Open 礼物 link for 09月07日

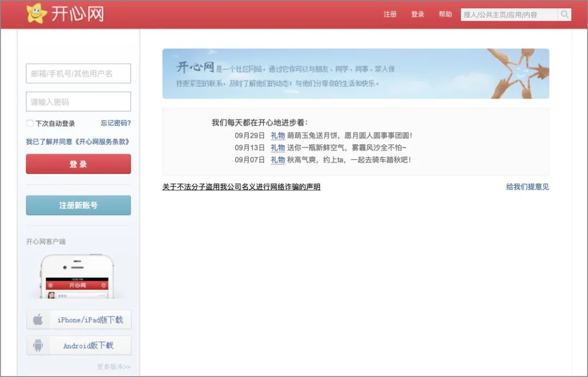pos(278,159)
